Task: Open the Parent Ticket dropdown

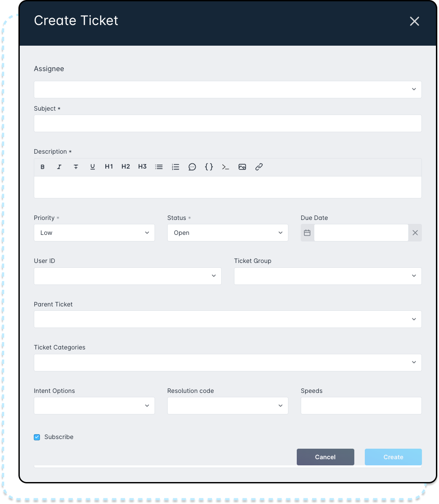Action: coord(228,319)
